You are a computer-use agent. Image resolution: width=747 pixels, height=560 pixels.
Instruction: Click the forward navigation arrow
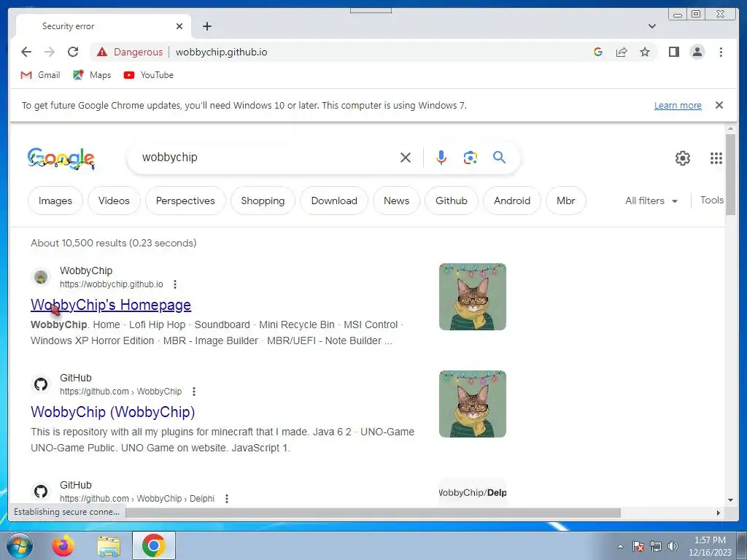pyautogui.click(x=50, y=52)
